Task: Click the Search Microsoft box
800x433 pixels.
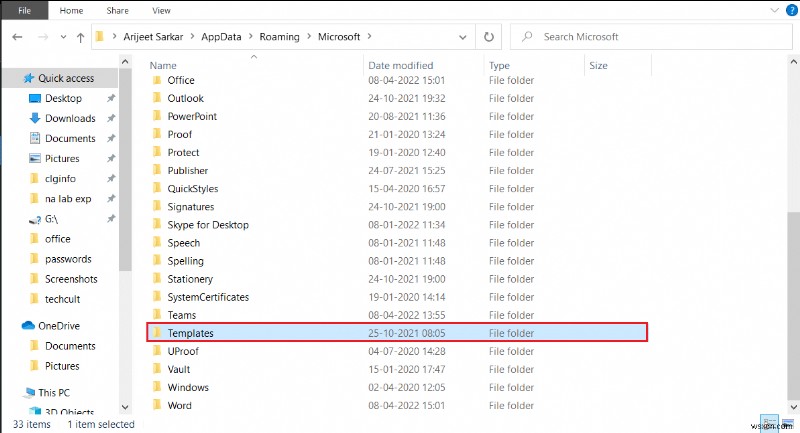Action: pyautogui.click(x=651, y=37)
